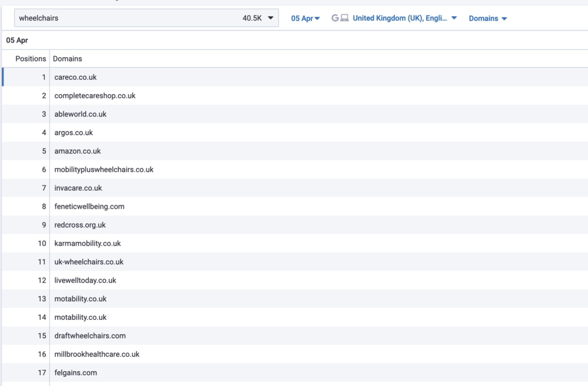588x386 pixels.
Task: Open the wheelchairs keyword selector dropdown
Action: tap(146, 18)
